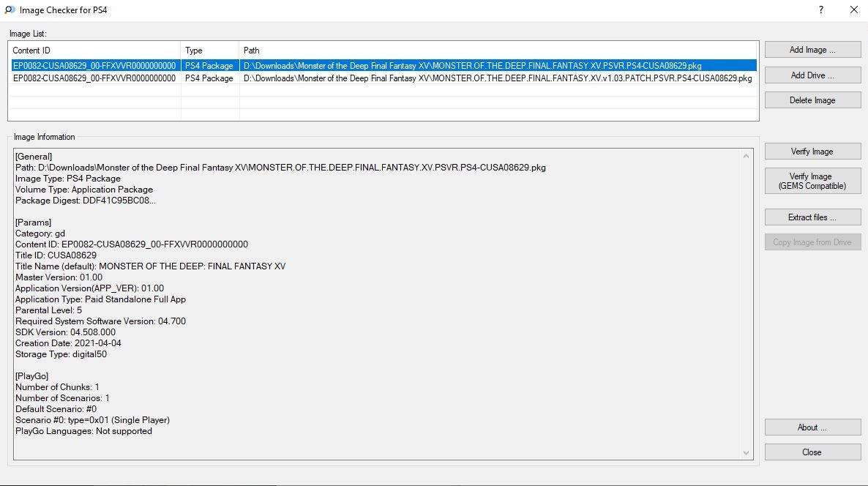Click the Volume Type: Application Package line
868x486 pixels.
84,190
